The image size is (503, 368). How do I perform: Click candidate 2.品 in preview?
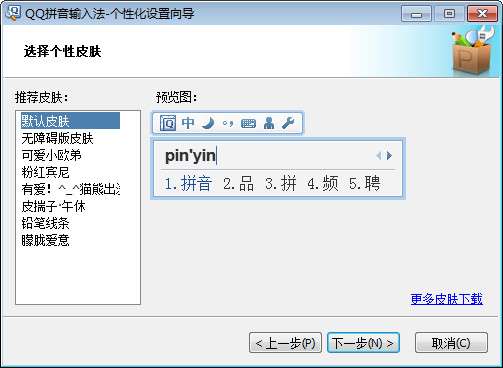pyautogui.click(x=239, y=184)
